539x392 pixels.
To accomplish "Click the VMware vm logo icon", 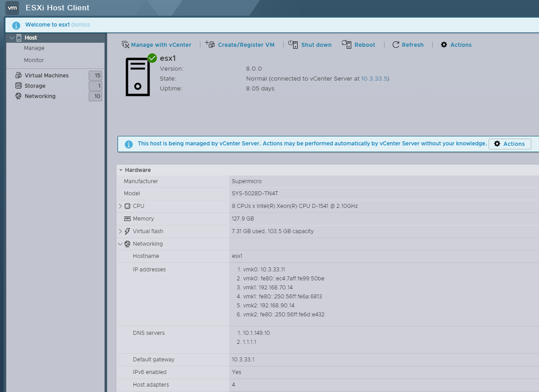I will (x=12, y=8).
